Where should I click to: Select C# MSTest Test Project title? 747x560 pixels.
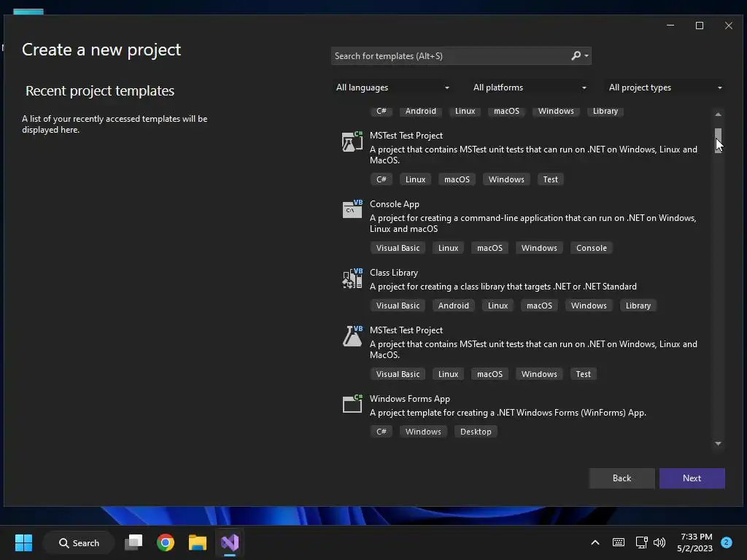pyautogui.click(x=406, y=136)
